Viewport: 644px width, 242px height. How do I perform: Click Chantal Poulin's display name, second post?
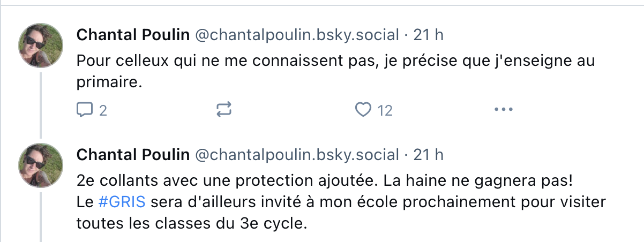pyautogui.click(x=133, y=155)
